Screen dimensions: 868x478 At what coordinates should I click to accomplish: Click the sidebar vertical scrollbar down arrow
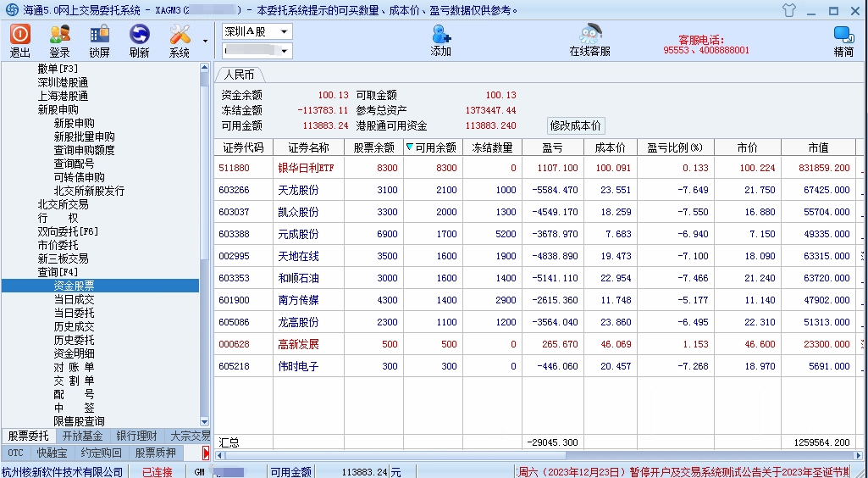[204, 421]
